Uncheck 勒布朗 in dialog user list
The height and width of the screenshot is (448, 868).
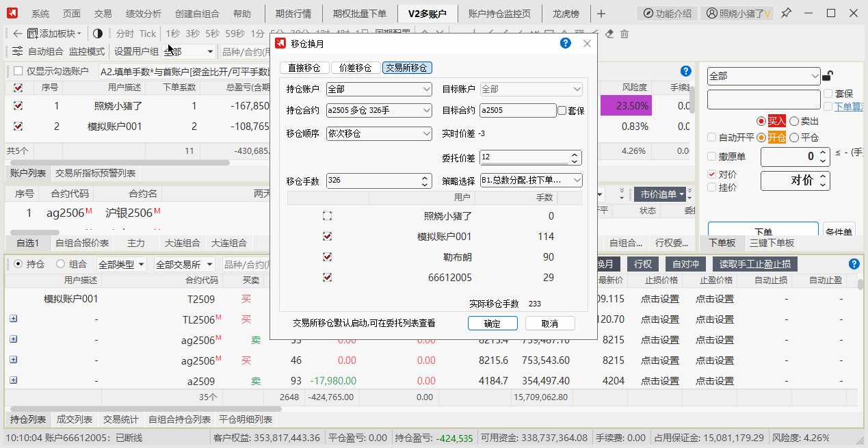tap(327, 257)
